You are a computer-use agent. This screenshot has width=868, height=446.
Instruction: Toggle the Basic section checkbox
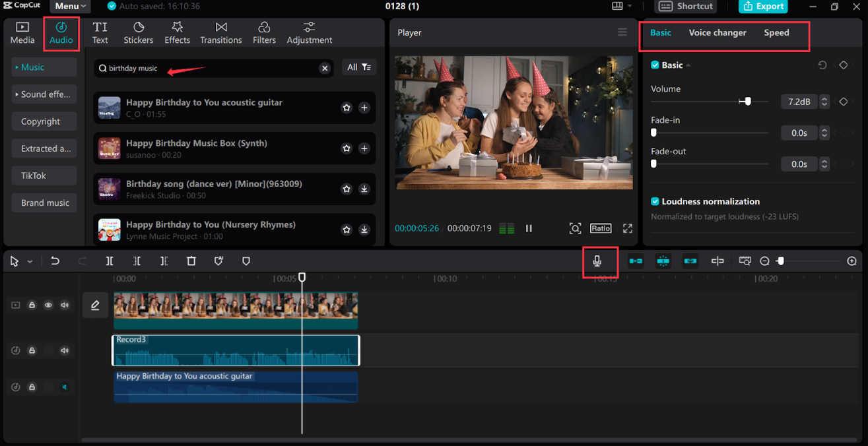tap(655, 65)
